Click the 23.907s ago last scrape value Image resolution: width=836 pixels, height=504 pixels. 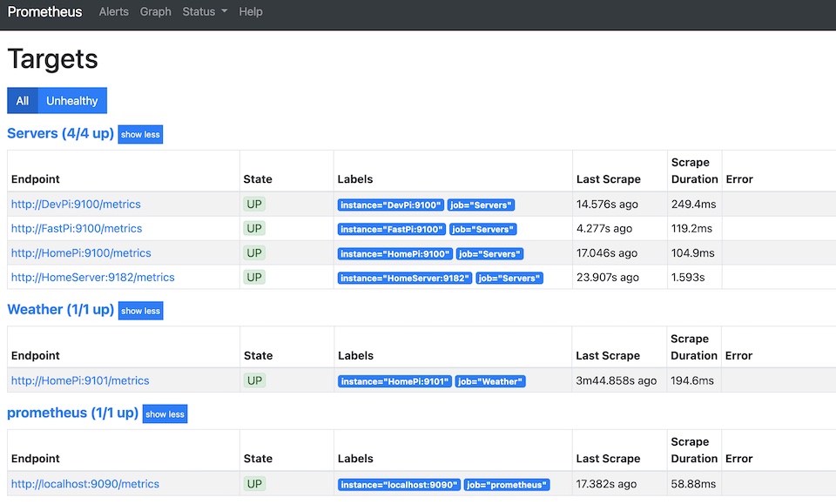click(608, 278)
